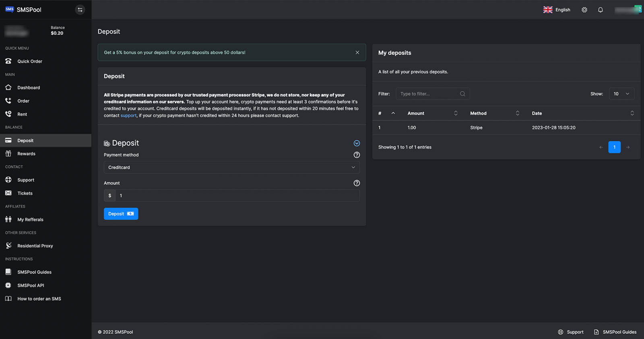The height and width of the screenshot is (339, 644).
Task: Follow the support link in deposit notice
Action: (128, 115)
